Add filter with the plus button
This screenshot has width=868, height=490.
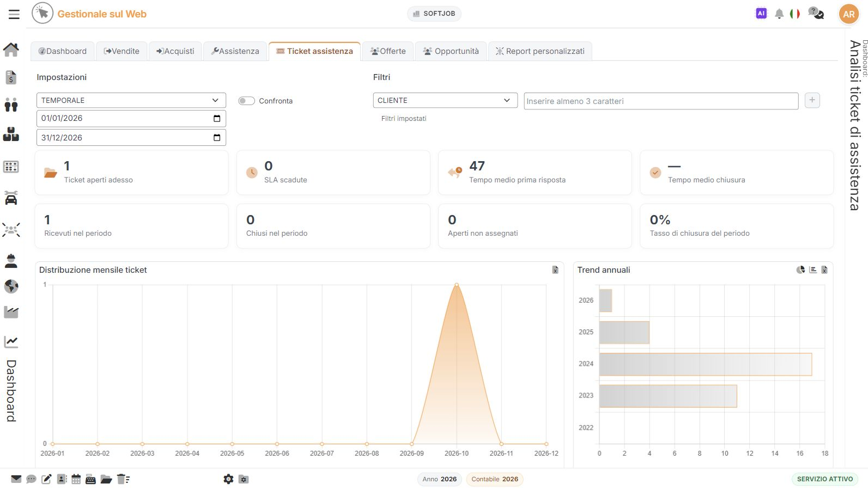point(812,100)
